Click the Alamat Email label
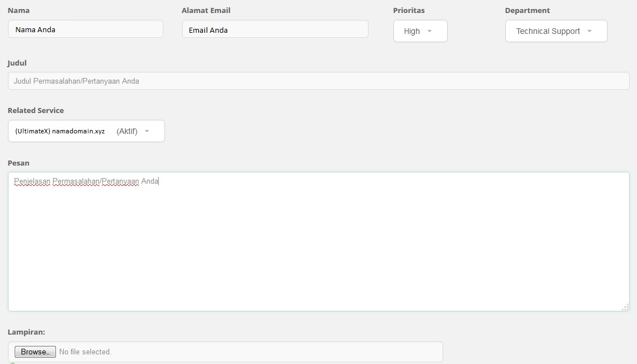Viewport: 637px width, 364px height. (x=206, y=10)
